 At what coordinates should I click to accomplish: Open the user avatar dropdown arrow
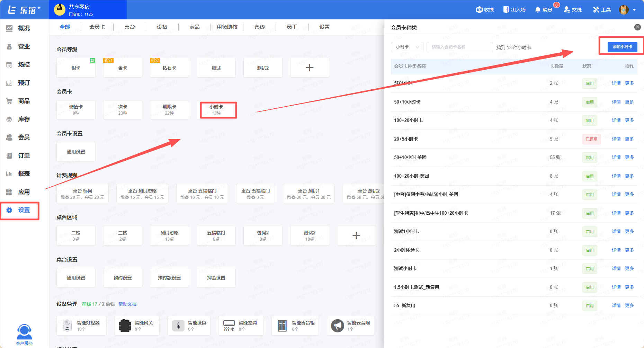coord(634,10)
